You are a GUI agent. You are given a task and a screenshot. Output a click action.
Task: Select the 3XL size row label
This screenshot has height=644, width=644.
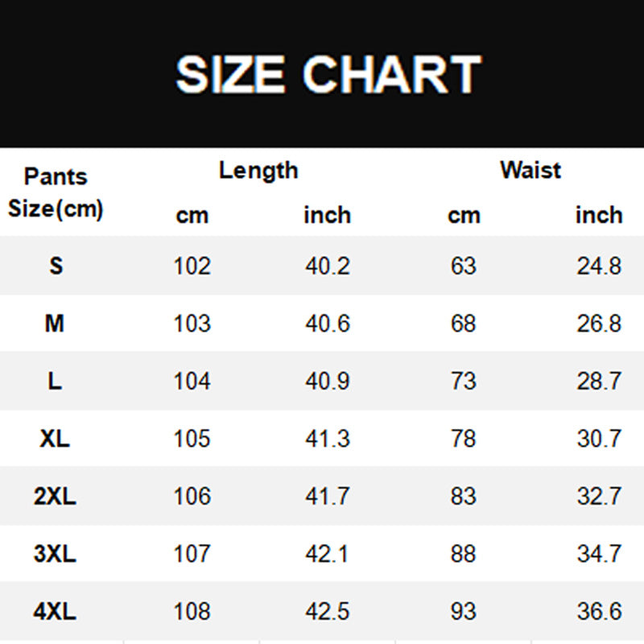click(55, 554)
